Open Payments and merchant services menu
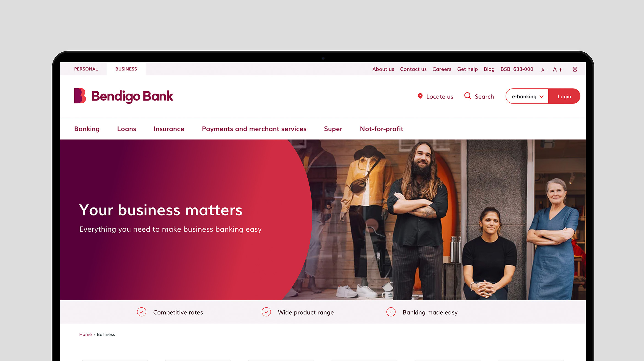This screenshot has width=644, height=361. pyautogui.click(x=254, y=129)
